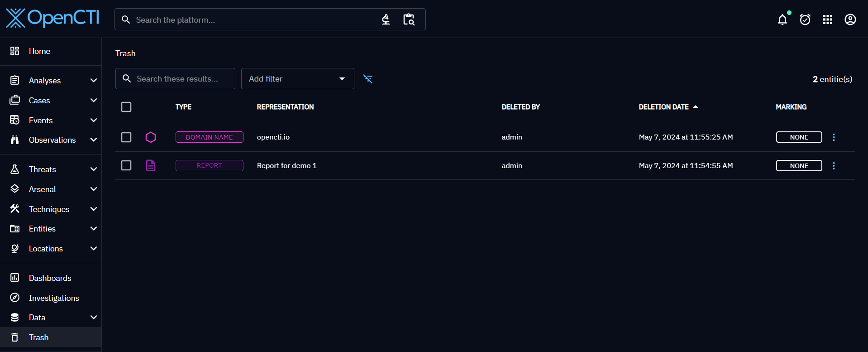Click the bulk search clipboard icon
This screenshot has height=352, width=868.
[409, 19]
